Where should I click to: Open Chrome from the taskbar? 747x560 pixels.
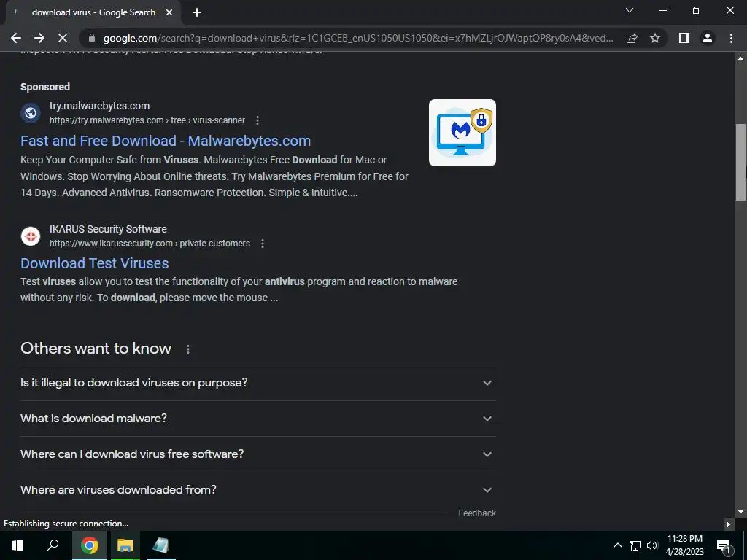point(89,545)
